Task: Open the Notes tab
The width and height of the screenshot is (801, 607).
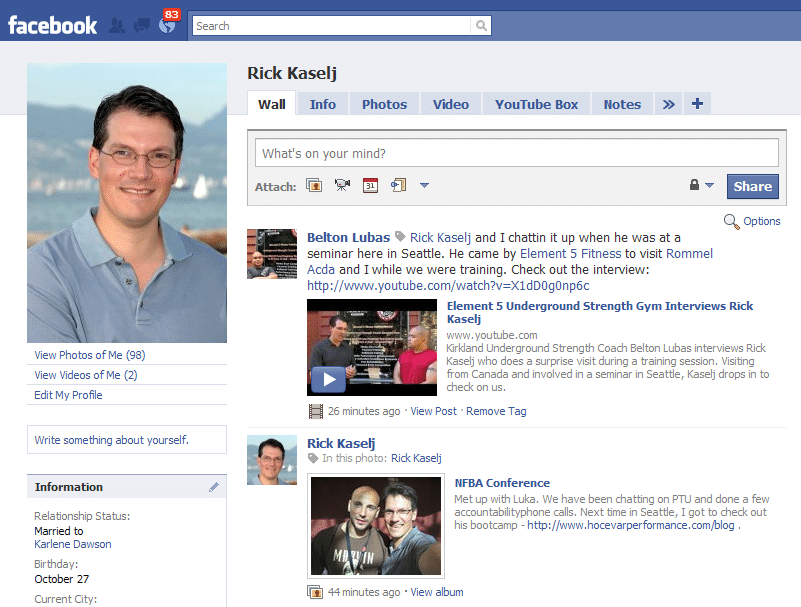Action: click(622, 104)
